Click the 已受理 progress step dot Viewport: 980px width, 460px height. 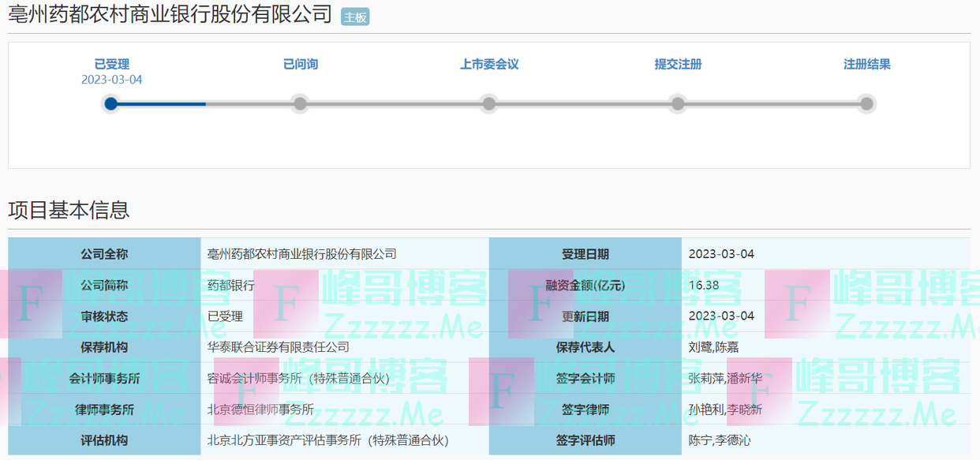(x=111, y=103)
